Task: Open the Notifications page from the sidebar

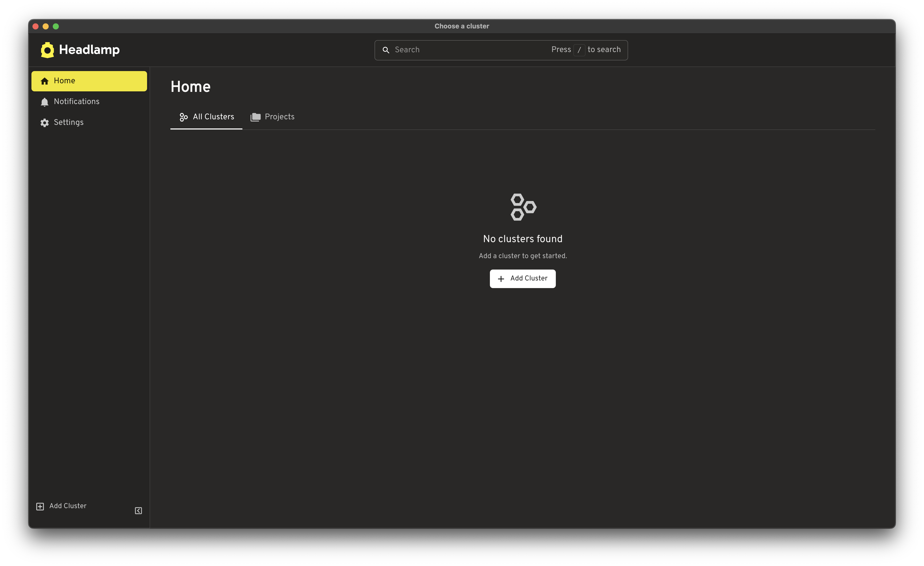Action: click(76, 102)
